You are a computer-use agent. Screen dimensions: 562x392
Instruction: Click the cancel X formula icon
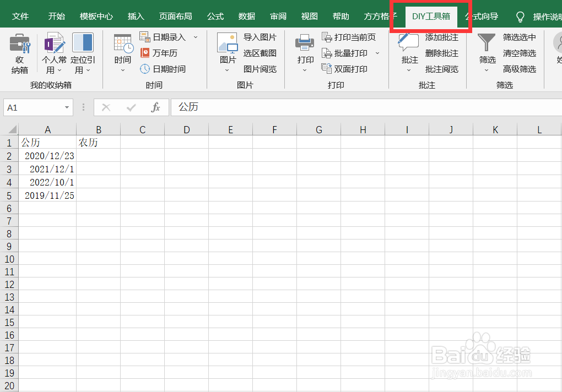pyautogui.click(x=106, y=107)
